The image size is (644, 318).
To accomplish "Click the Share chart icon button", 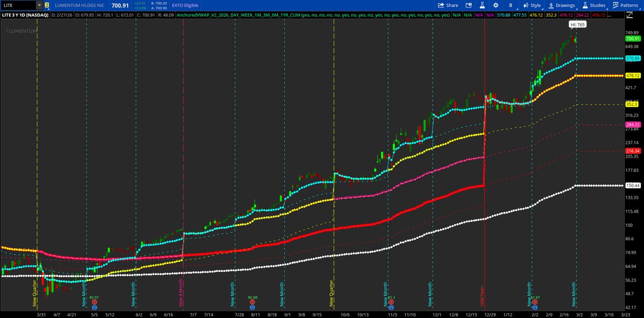I will coord(448,5).
